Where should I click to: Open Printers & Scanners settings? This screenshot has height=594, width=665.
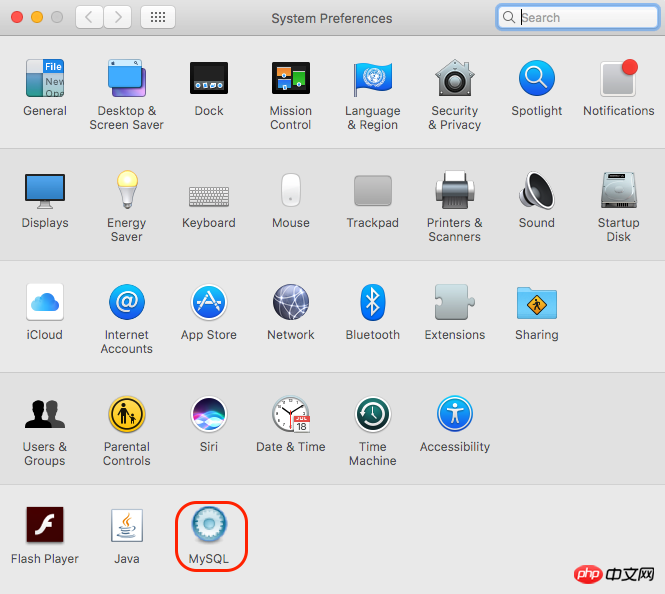click(x=455, y=190)
